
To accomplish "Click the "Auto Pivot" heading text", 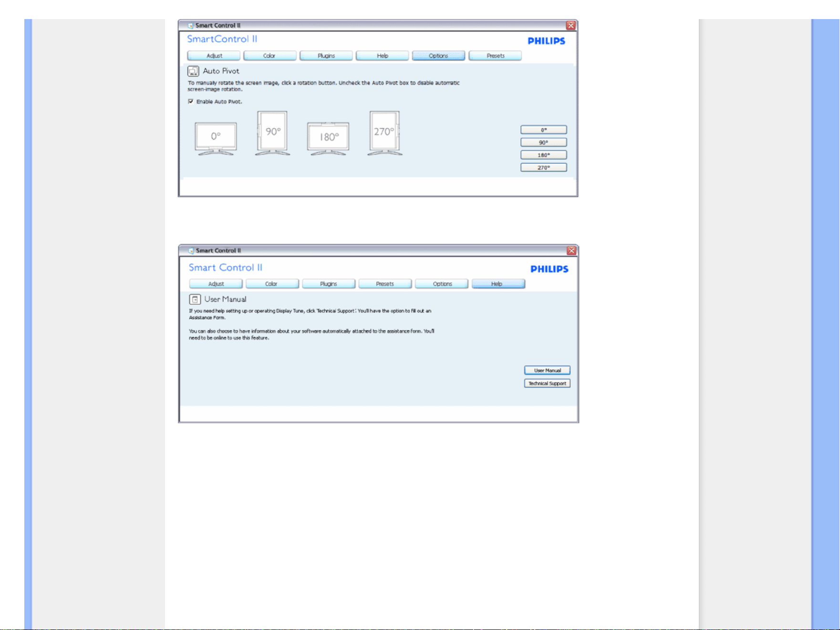I will pyautogui.click(x=221, y=71).
